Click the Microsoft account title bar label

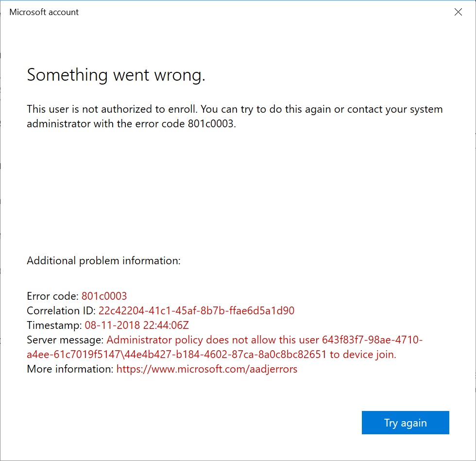pos(44,12)
